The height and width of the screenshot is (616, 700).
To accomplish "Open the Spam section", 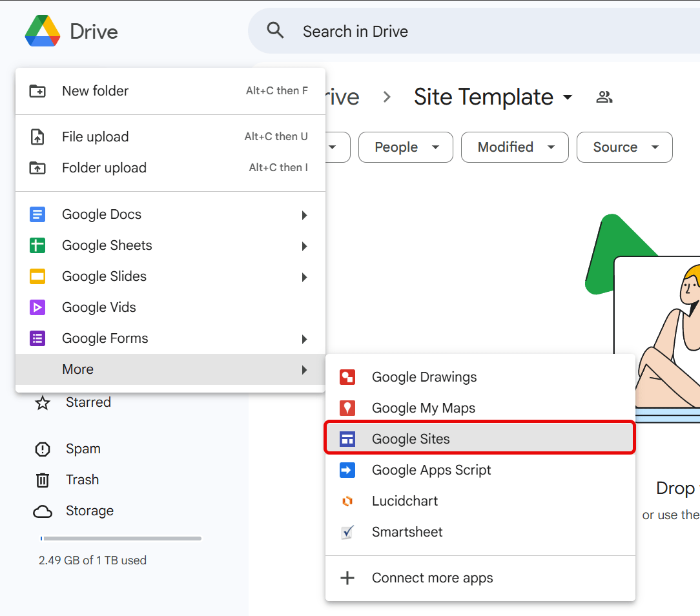I will pos(83,449).
